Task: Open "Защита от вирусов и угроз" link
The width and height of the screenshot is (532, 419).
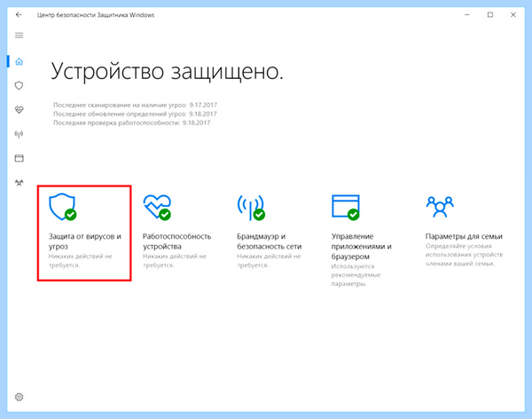Action: click(x=85, y=241)
